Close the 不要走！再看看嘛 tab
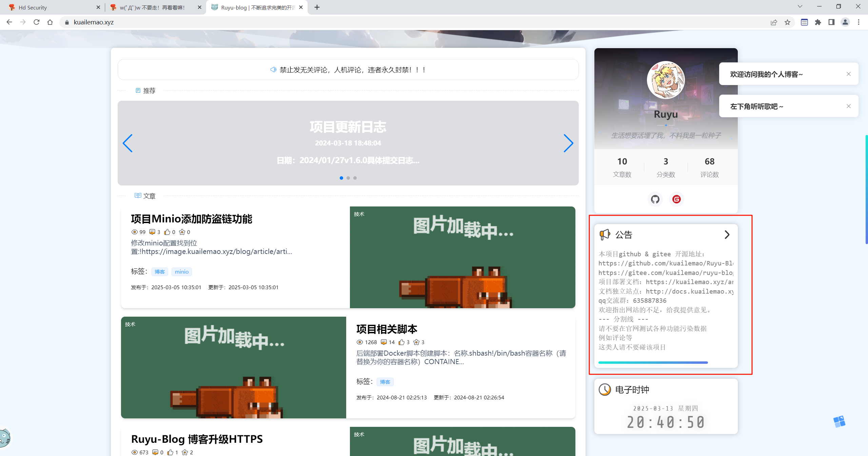This screenshot has height=456, width=868. (199, 7)
